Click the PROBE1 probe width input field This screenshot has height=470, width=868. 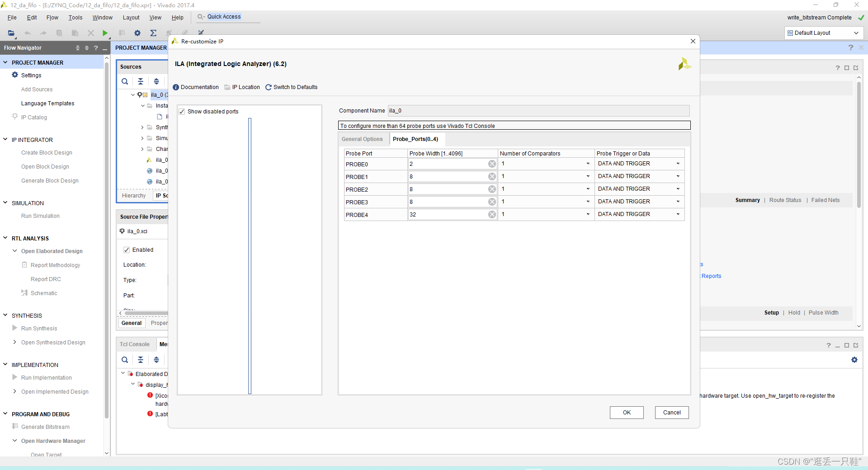tap(448, 177)
